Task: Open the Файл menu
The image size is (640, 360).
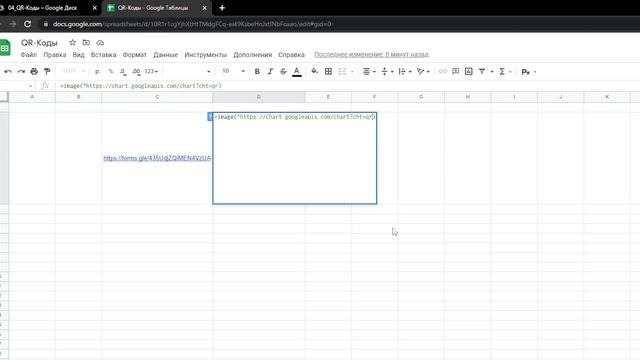Action: (x=29, y=55)
